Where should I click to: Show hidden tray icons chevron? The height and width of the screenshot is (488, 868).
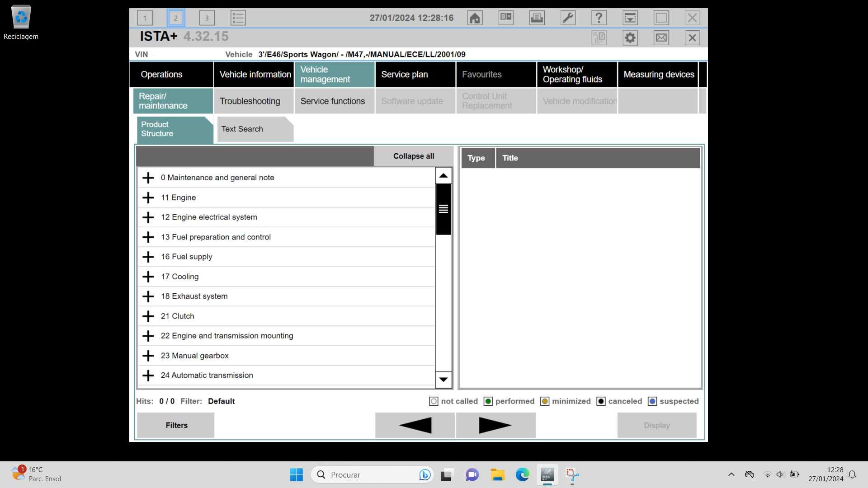click(x=731, y=474)
